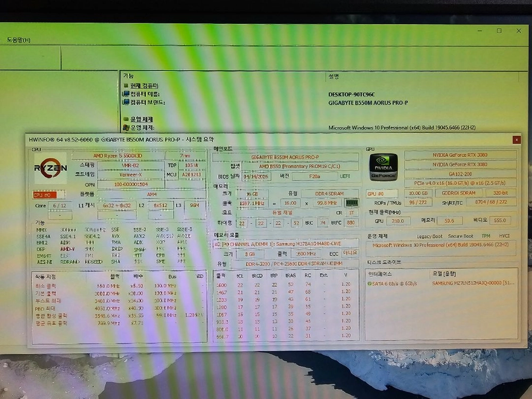Click the PCIe v4.0 x16 bus field
The width and height of the screenshot is (532, 399).
[460, 183]
